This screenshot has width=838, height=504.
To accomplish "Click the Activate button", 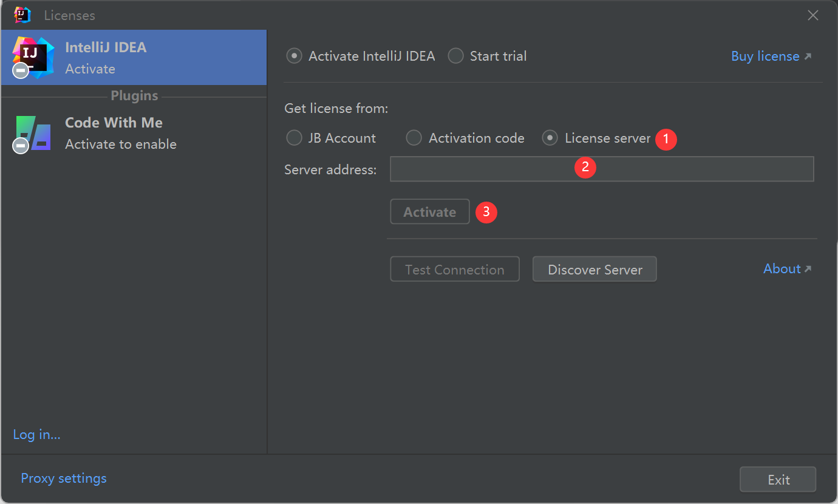I will [x=430, y=212].
